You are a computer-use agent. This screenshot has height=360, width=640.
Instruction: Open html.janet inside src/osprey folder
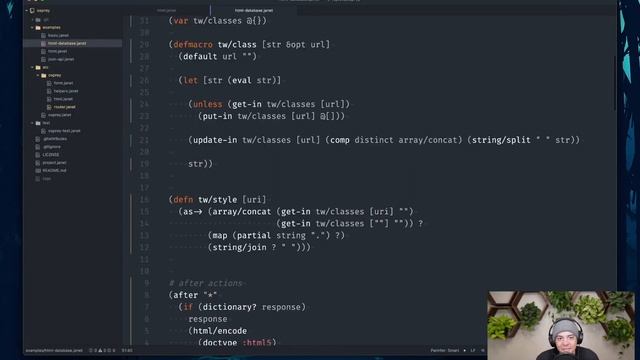pyautogui.click(x=63, y=99)
